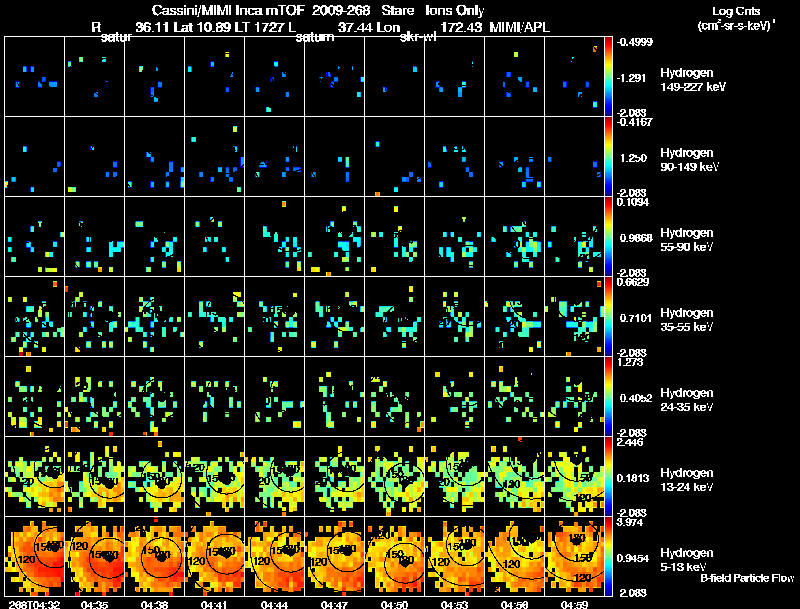Click the Hydrogen 35-55 keV row label
This screenshot has width=800, height=609.
687,320
